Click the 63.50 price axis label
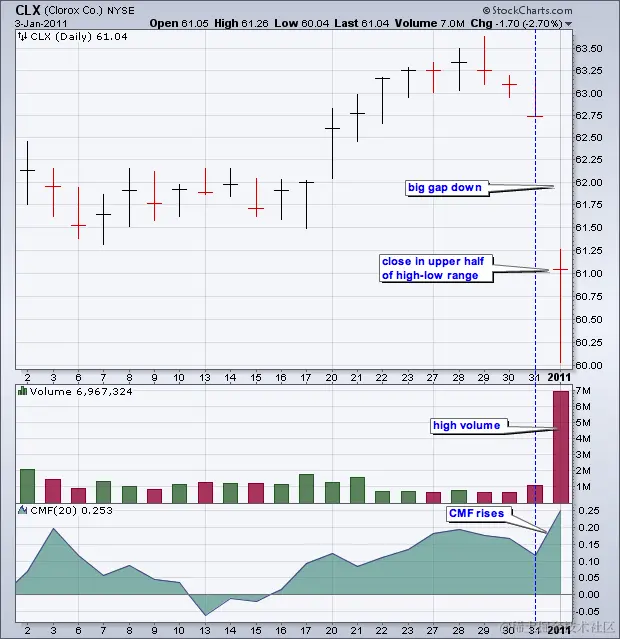 pos(588,48)
